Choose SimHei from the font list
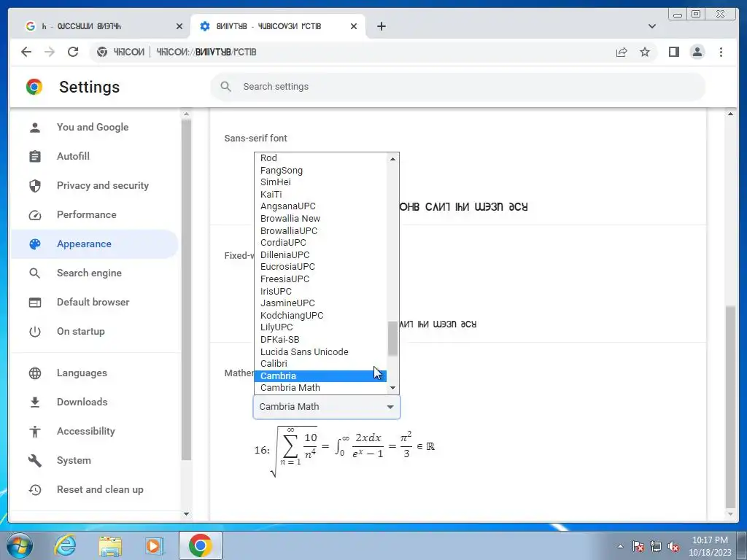The image size is (747, 560). 321,182
